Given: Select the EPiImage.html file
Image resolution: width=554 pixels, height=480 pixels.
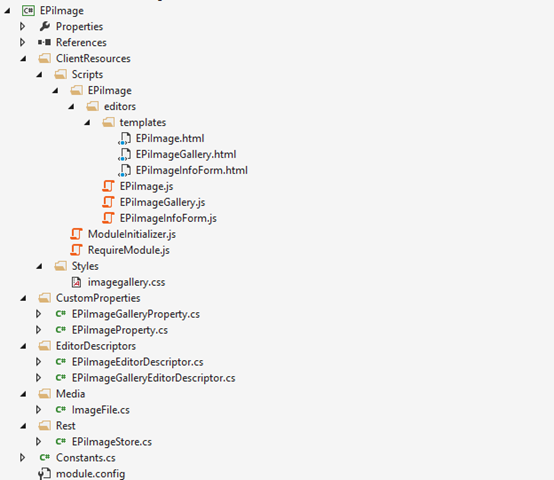Looking at the screenshot, I should [x=170, y=138].
